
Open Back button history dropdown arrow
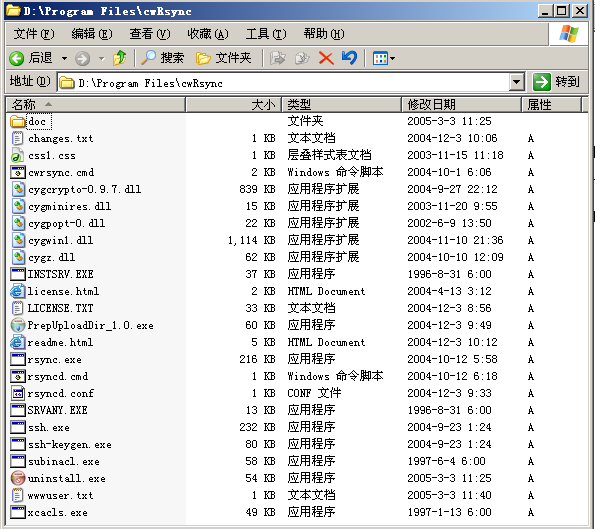(65, 58)
